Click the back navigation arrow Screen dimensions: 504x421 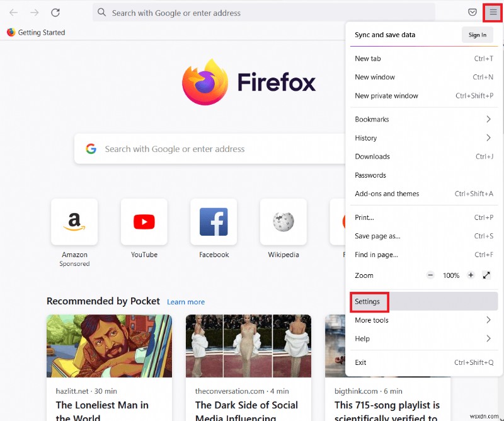tap(14, 13)
